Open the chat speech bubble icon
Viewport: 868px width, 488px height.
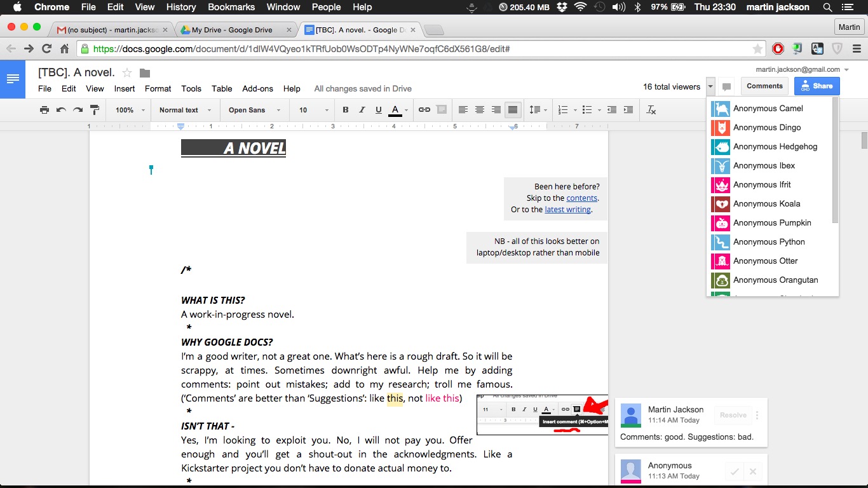pyautogui.click(x=728, y=86)
